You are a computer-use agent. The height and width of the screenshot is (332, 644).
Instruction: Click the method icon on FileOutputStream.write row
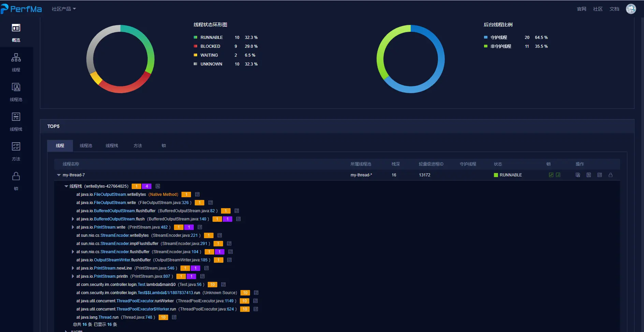(x=210, y=203)
